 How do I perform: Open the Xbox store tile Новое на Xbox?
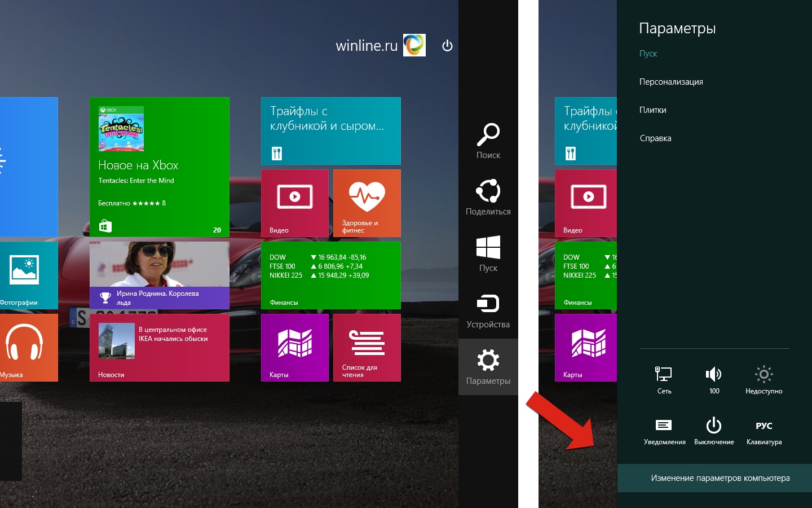tap(160, 167)
